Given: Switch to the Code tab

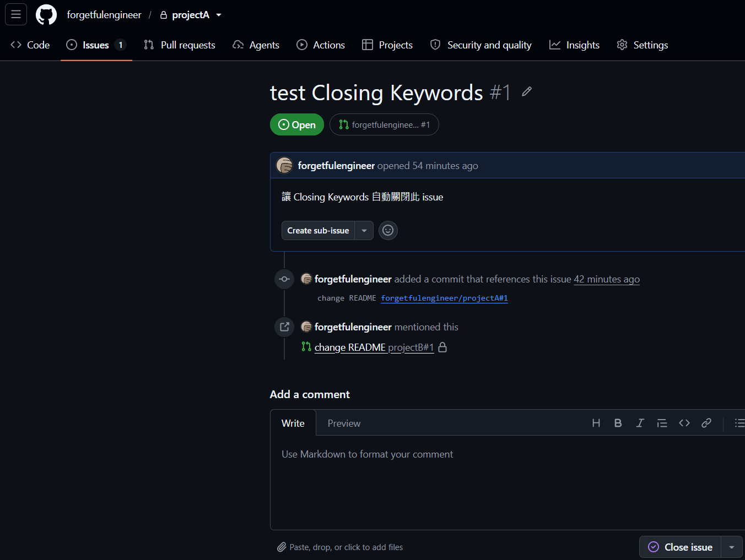Looking at the screenshot, I should coord(30,45).
